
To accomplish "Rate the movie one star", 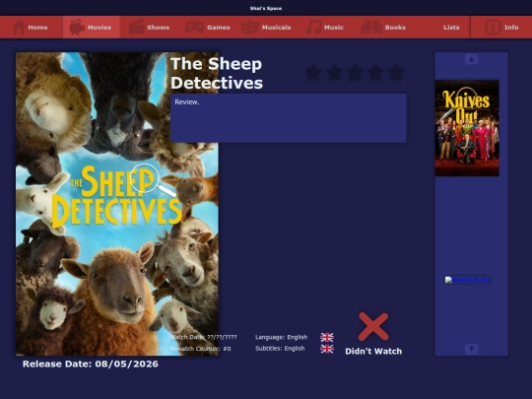I will click(313, 73).
